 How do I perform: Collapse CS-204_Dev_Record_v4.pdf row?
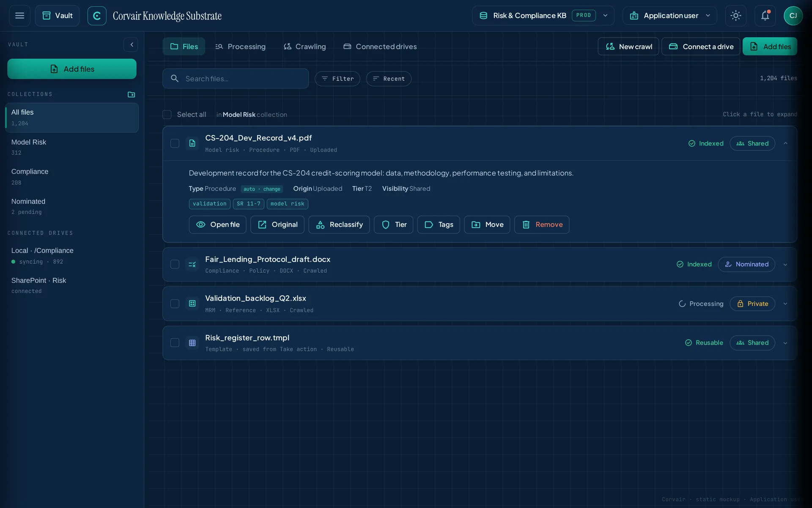(x=785, y=144)
